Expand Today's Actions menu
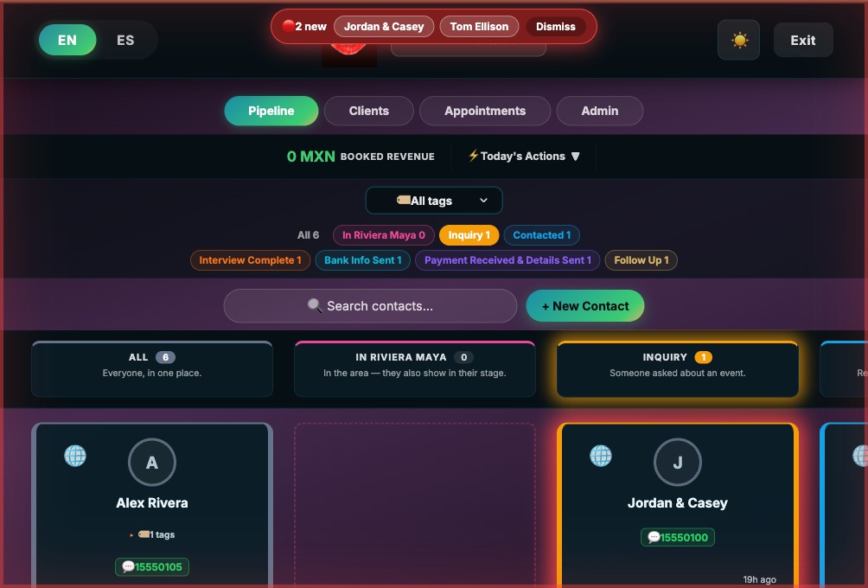Image resolution: width=868 pixels, height=588 pixels. tap(524, 157)
